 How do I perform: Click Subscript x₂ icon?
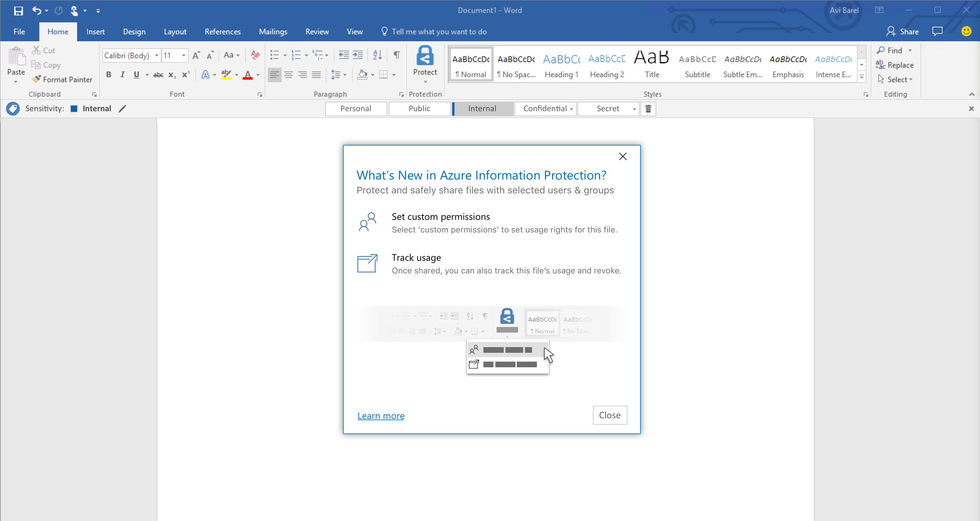point(172,75)
